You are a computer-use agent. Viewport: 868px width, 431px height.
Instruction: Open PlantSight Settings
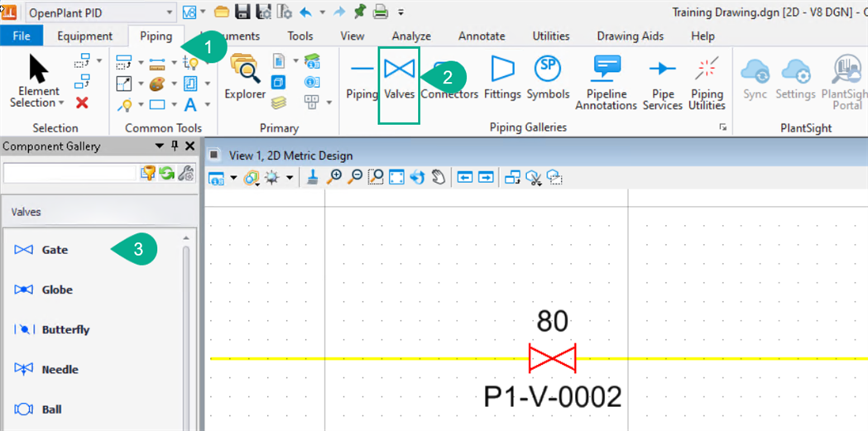coord(795,78)
